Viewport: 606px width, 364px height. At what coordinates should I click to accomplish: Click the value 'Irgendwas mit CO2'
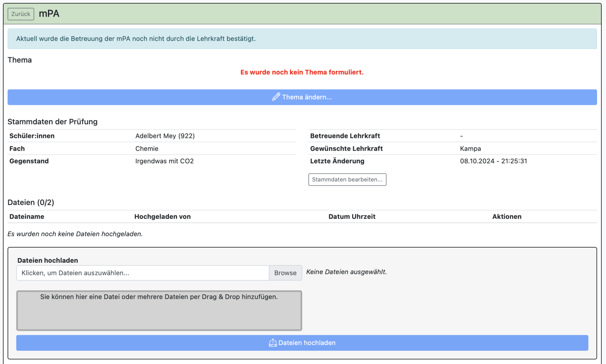pyautogui.click(x=164, y=161)
